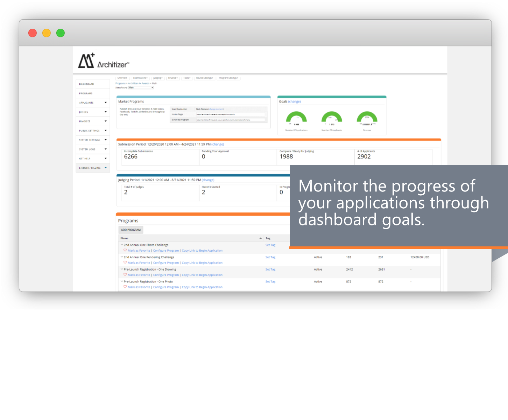Click the Revenue goal gauge
The height and width of the screenshot is (420, 508).
pyautogui.click(x=367, y=118)
